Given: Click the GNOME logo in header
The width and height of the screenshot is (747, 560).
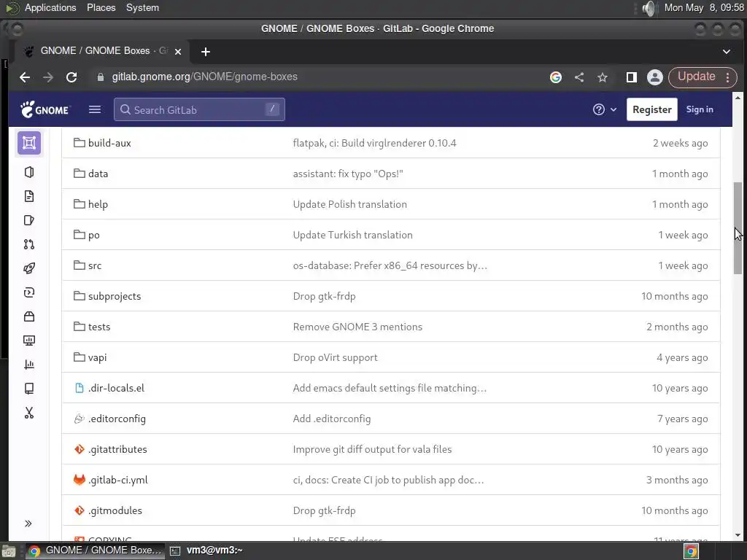Looking at the screenshot, I should tap(44, 109).
